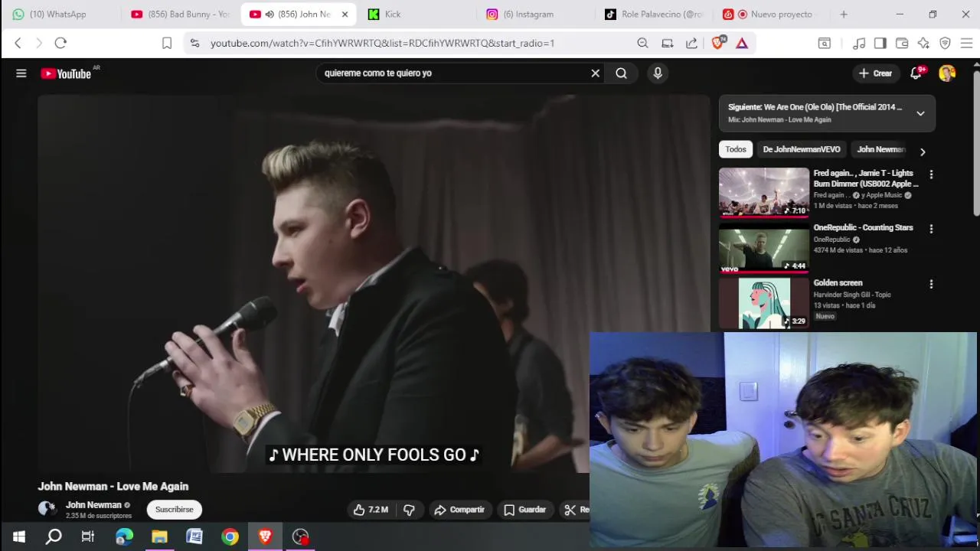The width and height of the screenshot is (980, 551).
Task: Install app icon in address bar
Action: pos(667,43)
